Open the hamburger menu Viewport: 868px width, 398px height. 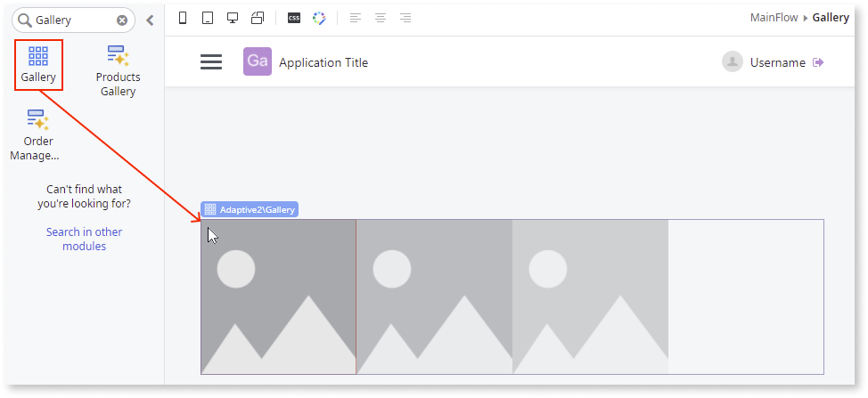(211, 62)
